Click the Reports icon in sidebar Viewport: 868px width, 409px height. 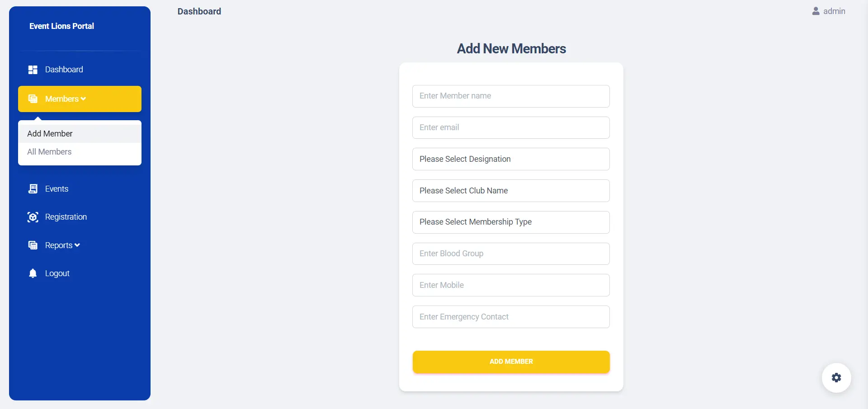click(x=33, y=245)
